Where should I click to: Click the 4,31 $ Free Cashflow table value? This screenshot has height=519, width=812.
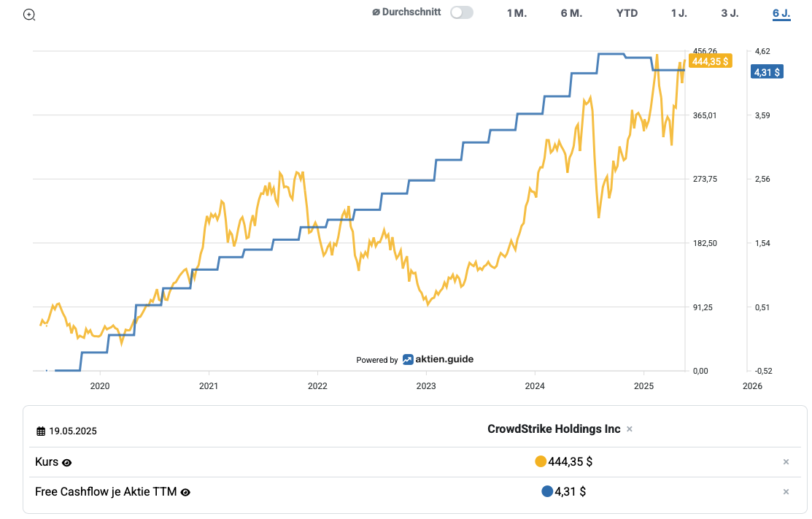coord(571,491)
